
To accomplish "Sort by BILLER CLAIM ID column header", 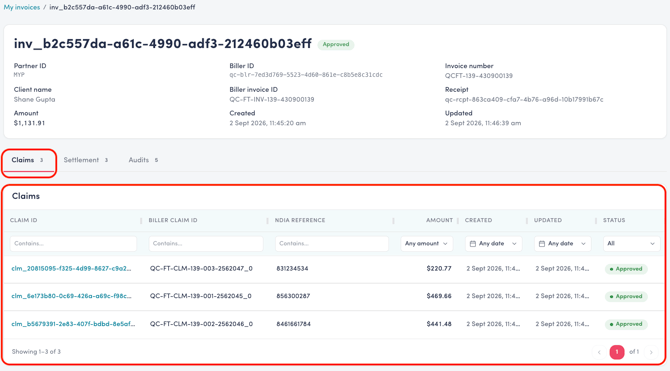I will tap(173, 220).
